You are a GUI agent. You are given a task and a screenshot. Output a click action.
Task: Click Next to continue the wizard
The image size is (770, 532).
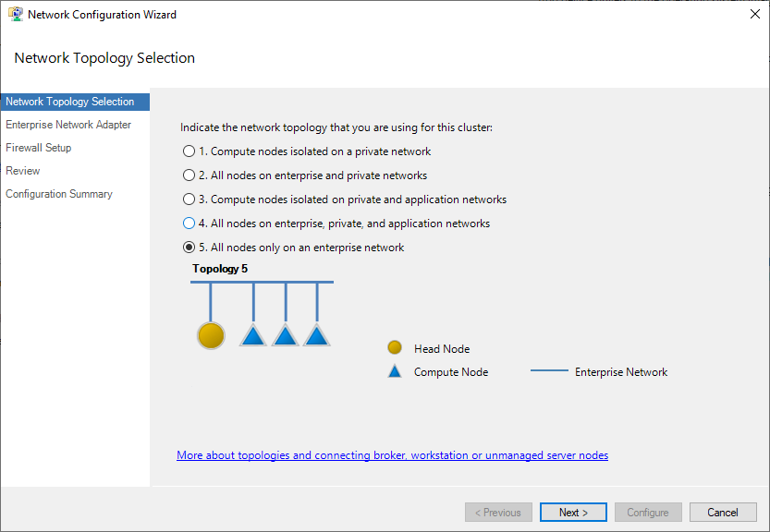572,512
